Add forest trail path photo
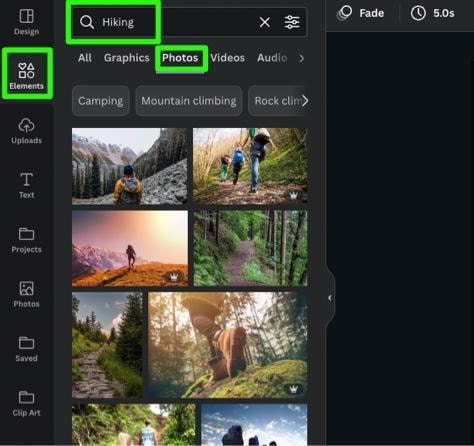 point(250,248)
